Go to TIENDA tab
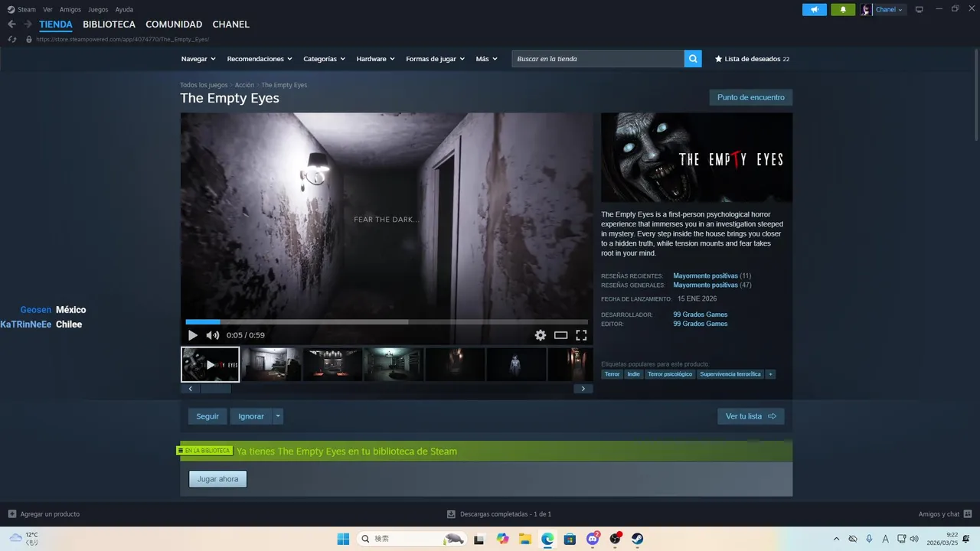 (x=56, y=24)
